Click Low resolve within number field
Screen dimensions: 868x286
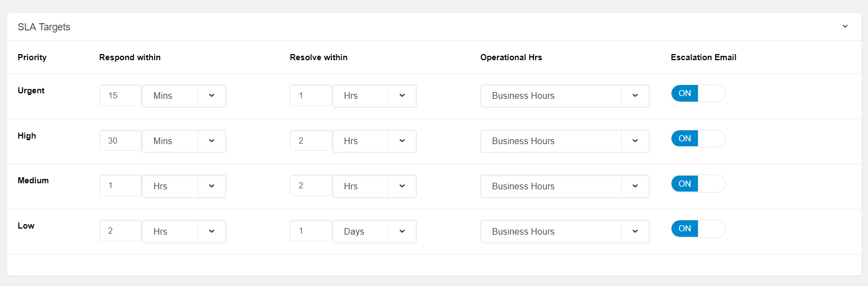[x=310, y=231]
